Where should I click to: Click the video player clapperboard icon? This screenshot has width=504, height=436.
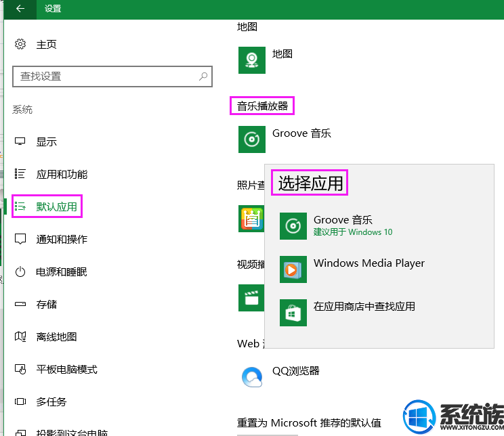pos(251,297)
